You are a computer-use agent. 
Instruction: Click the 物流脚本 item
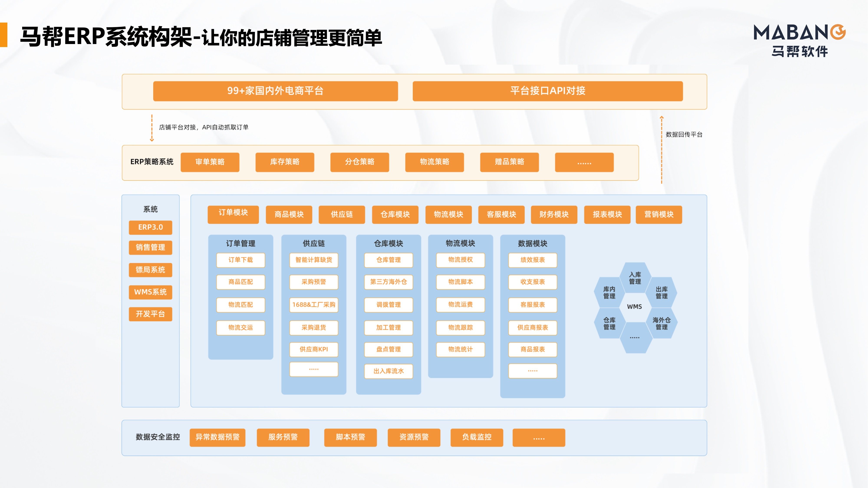(461, 282)
